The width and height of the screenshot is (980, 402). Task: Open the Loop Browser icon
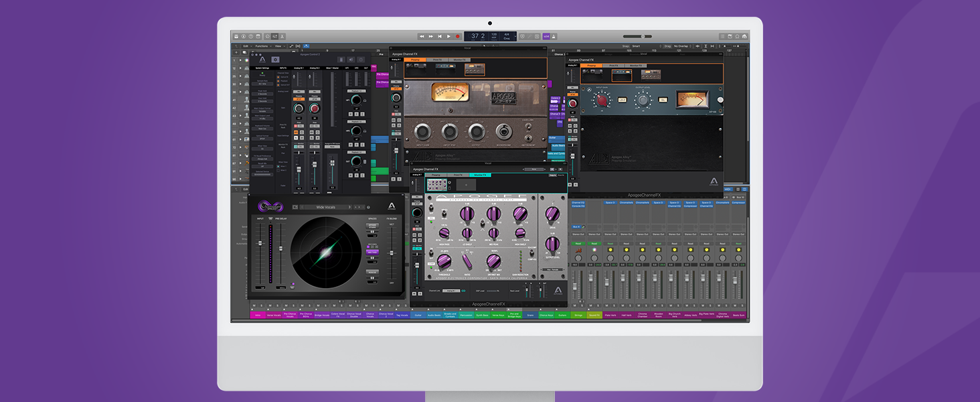click(x=738, y=36)
